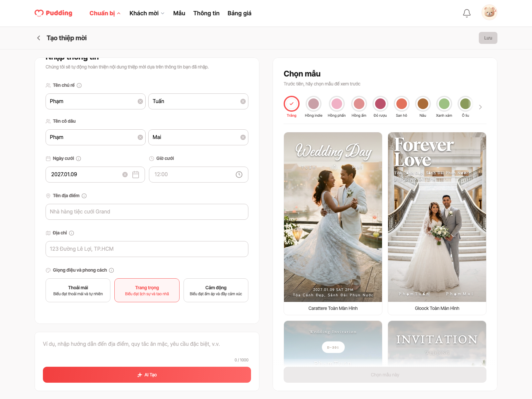Viewport: 532px width, 399px height.
Task: Click the Lưu save button
Action: point(488,38)
